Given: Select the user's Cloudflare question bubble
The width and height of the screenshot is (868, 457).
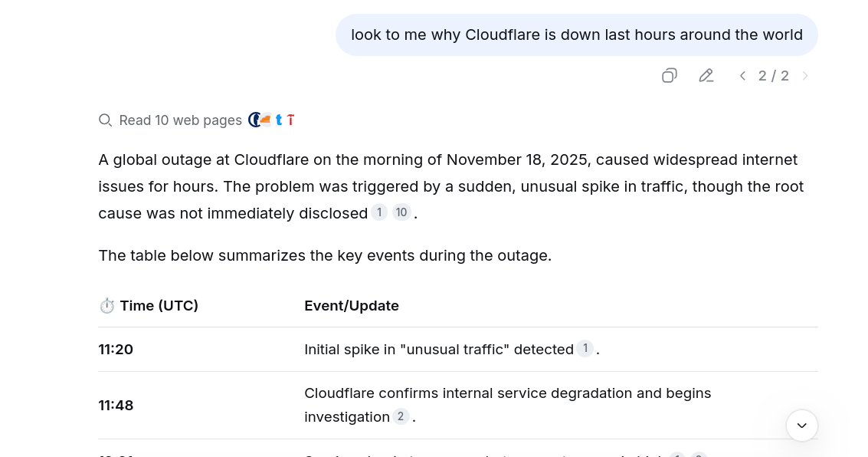Looking at the screenshot, I should 576,35.
